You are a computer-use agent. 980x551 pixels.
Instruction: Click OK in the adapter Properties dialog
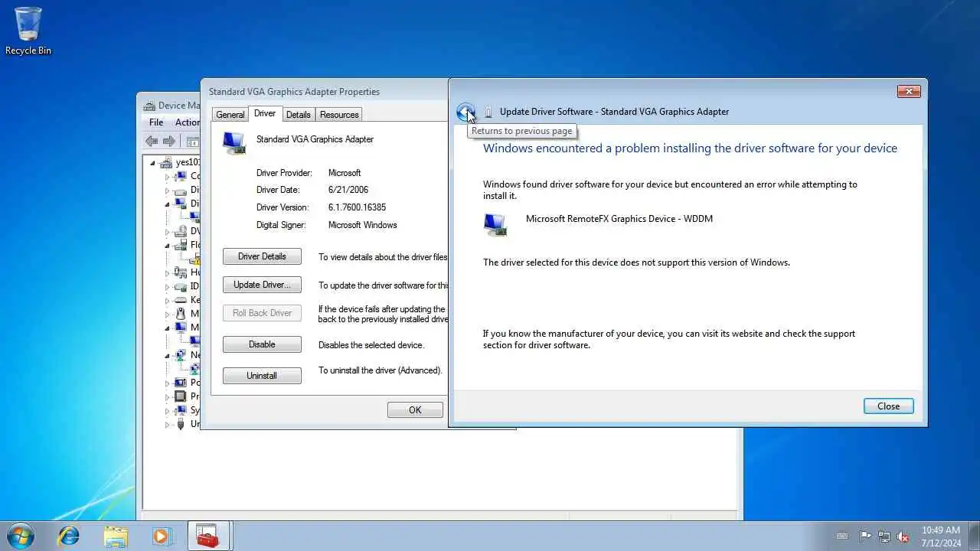[415, 410]
